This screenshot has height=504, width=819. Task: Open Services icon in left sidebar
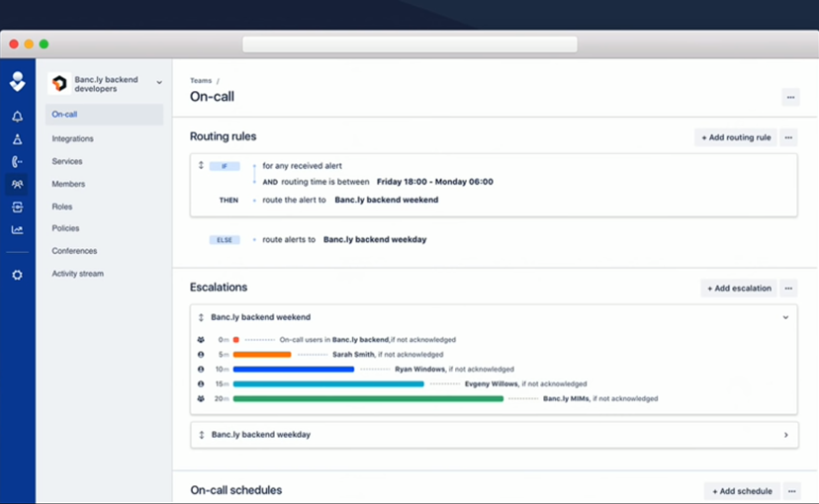point(17,208)
